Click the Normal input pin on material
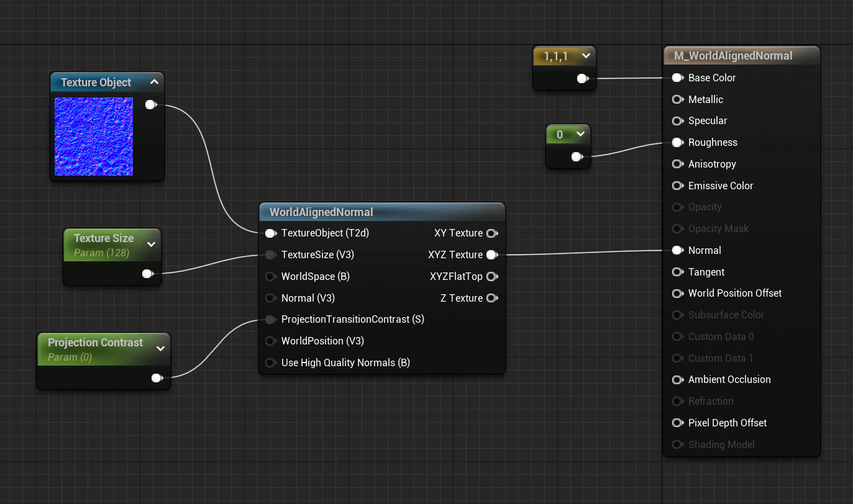Image resolution: width=853 pixels, height=504 pixels. tap(678, 250)
